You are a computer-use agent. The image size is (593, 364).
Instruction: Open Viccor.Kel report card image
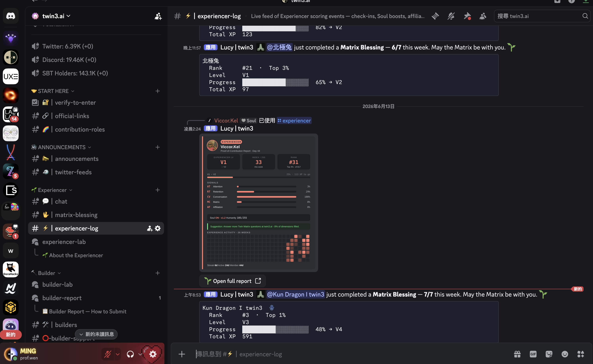click(258, 203)
